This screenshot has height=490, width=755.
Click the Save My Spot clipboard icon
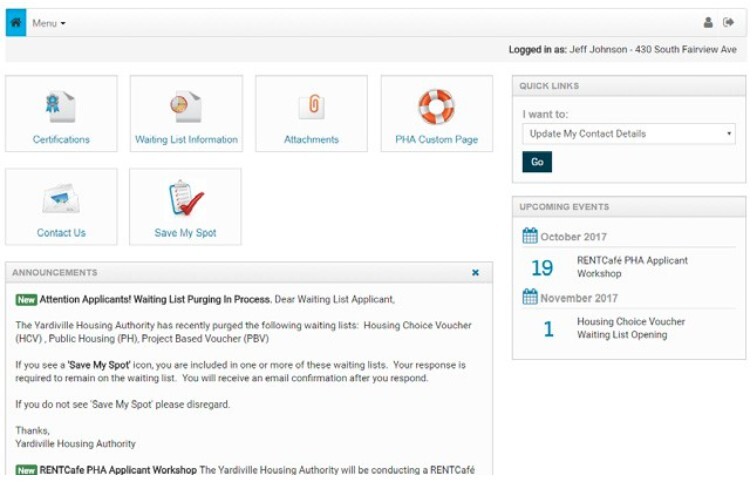tap(186, 199)
